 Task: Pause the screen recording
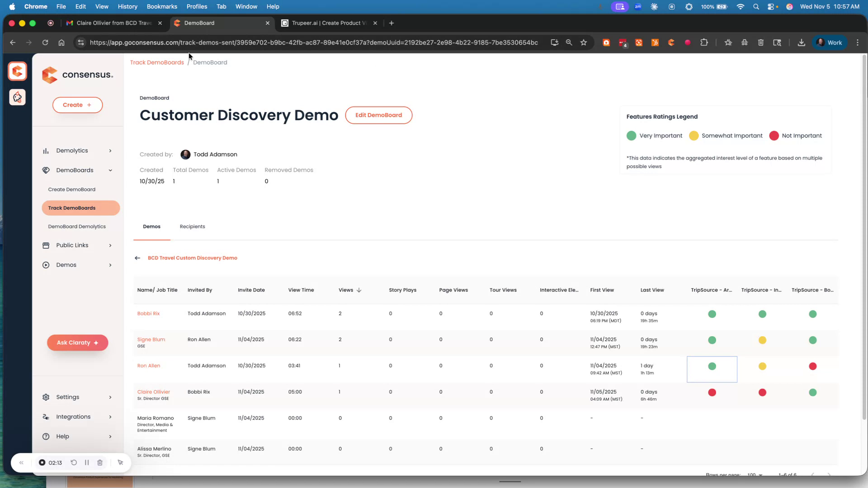[87, 463]
